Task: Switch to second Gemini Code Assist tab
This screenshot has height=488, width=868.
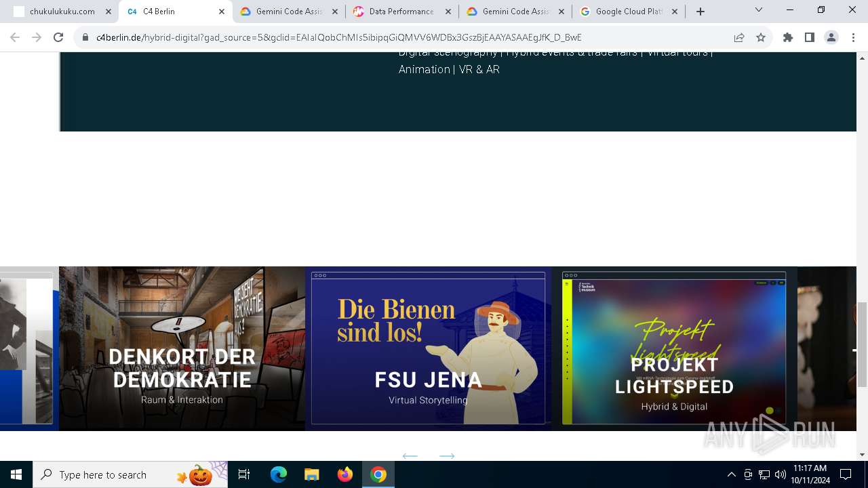Action: [x=515, y=12]
